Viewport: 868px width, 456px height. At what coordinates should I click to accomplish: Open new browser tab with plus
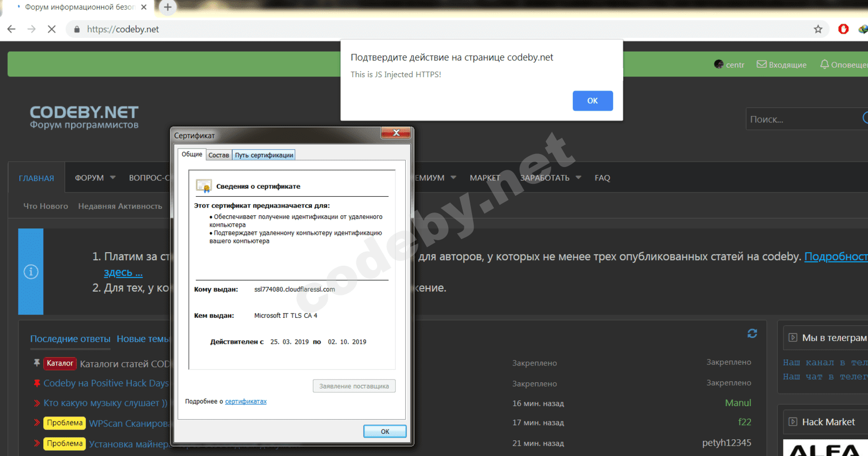(x=168, y=7)
